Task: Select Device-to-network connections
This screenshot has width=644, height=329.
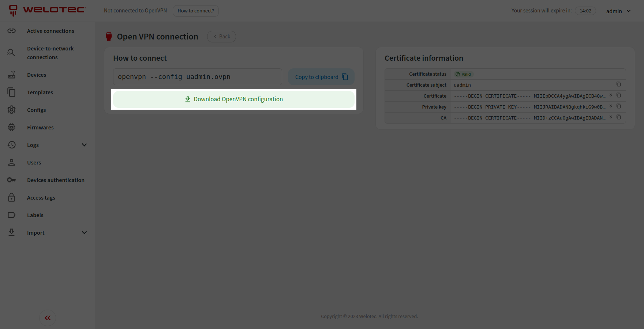Action: [x=11, y=53]
